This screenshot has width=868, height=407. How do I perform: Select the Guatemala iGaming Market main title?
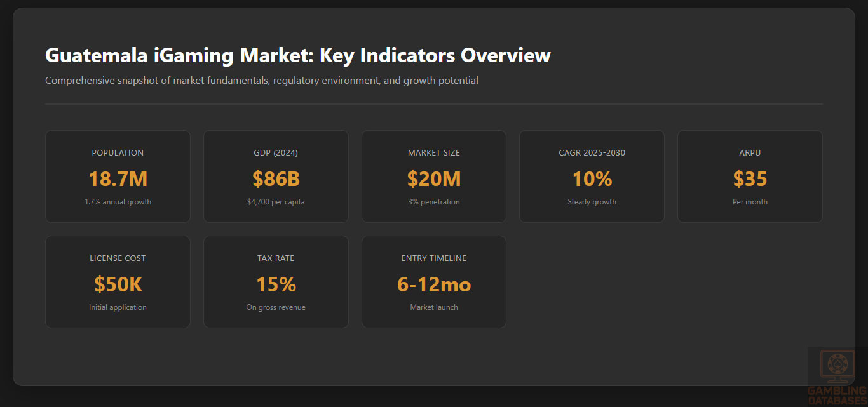(x=297, y=55)
